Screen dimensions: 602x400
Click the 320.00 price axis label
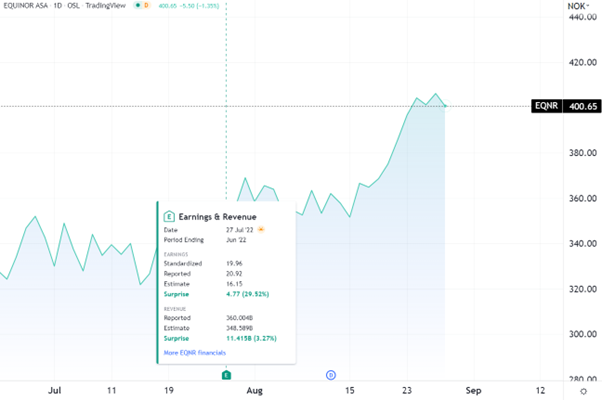tap(583, 289)
